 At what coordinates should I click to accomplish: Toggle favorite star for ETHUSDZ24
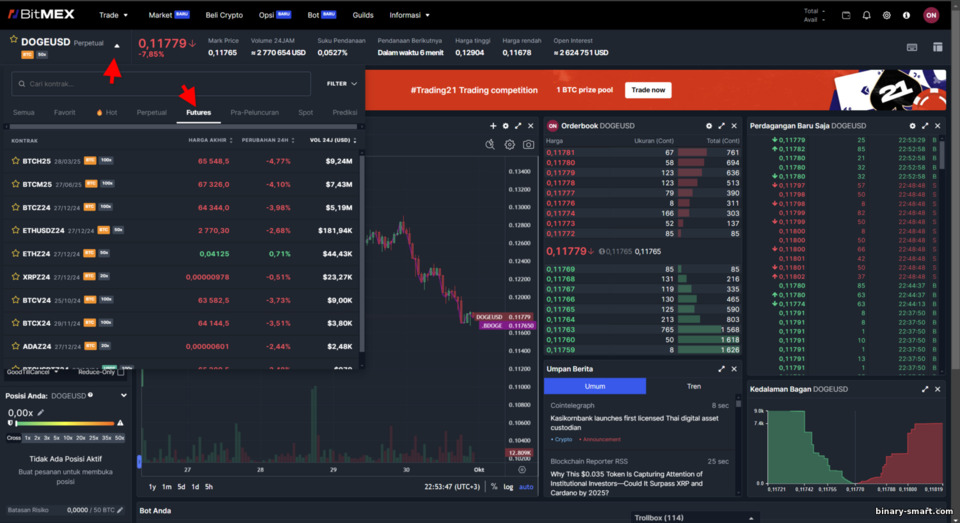click(x=15, y=230)
